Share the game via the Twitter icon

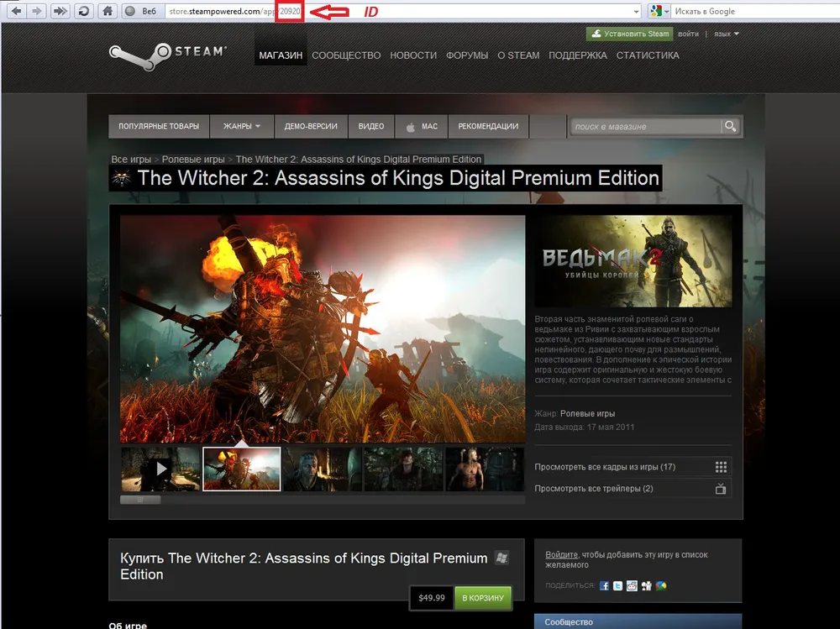(618, 585)
